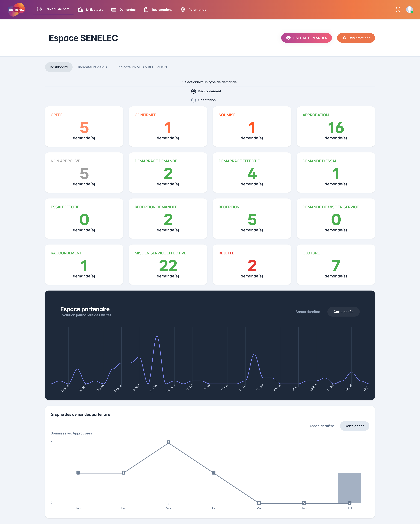This screenshot has width=420, height=524.
Task: Open the NON APPROUVÉ card
Action: click(x=84, y=173)
